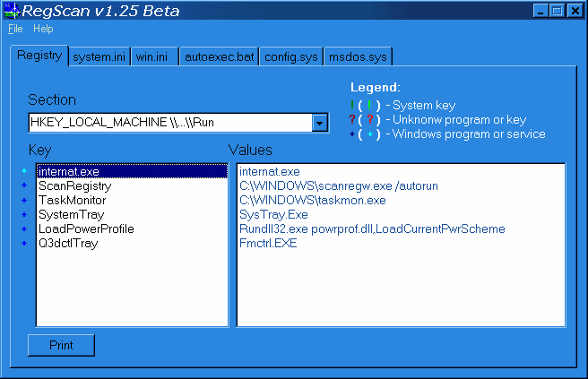
Task: Switch to the autoexec.bat tab
Action: 220,57
